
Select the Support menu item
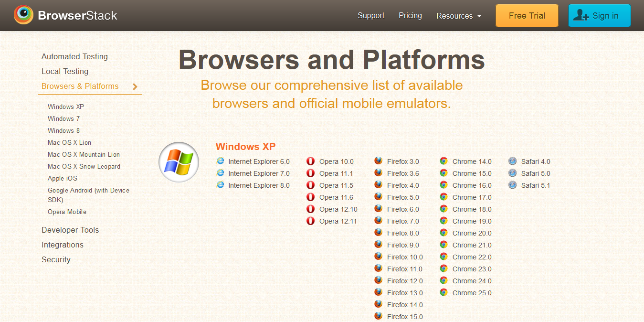tap(370, 15)
